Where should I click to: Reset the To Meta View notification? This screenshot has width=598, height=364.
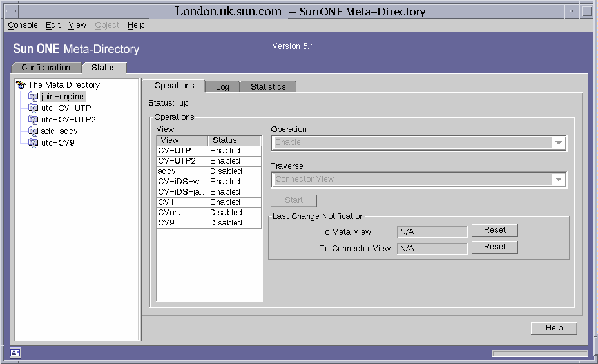[x=495, y=230]
